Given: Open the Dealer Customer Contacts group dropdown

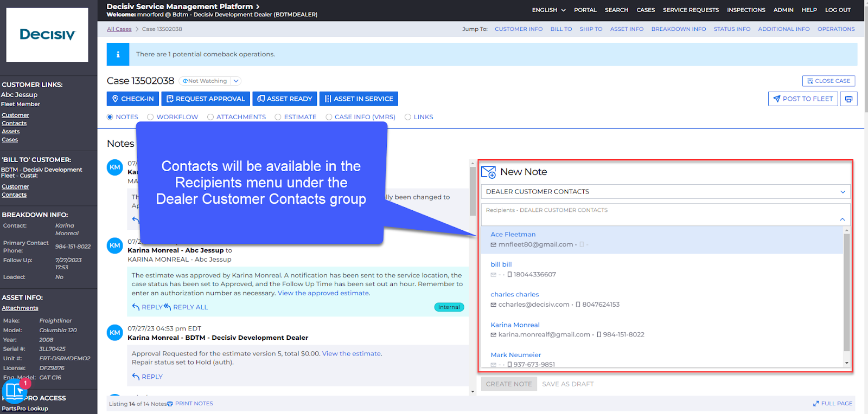Looking at the screenshot, I should click(666, 192).
